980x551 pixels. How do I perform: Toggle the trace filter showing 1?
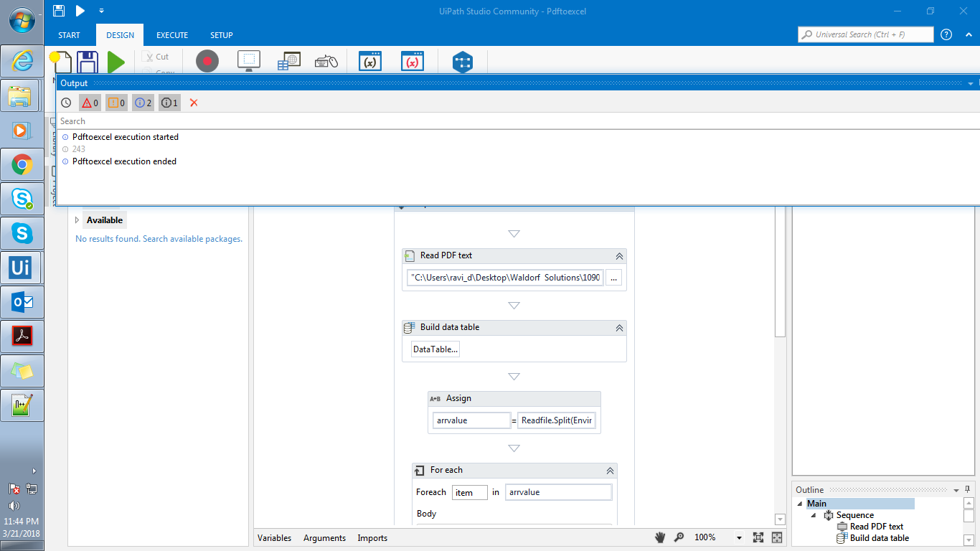169,103
